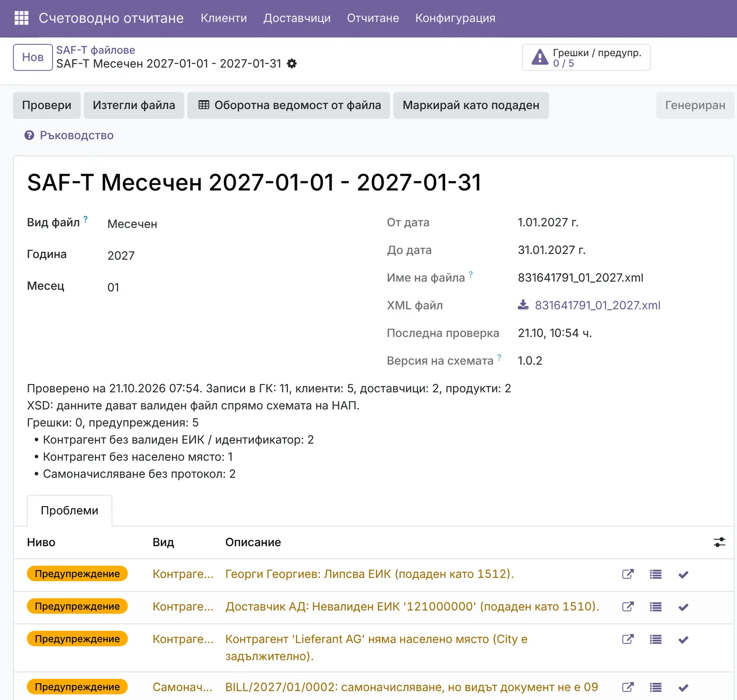Open list icon for BILL/2027/01/0002 row
Image resolution: width=737 pixels, height=700 pixels.
[656, 687]
